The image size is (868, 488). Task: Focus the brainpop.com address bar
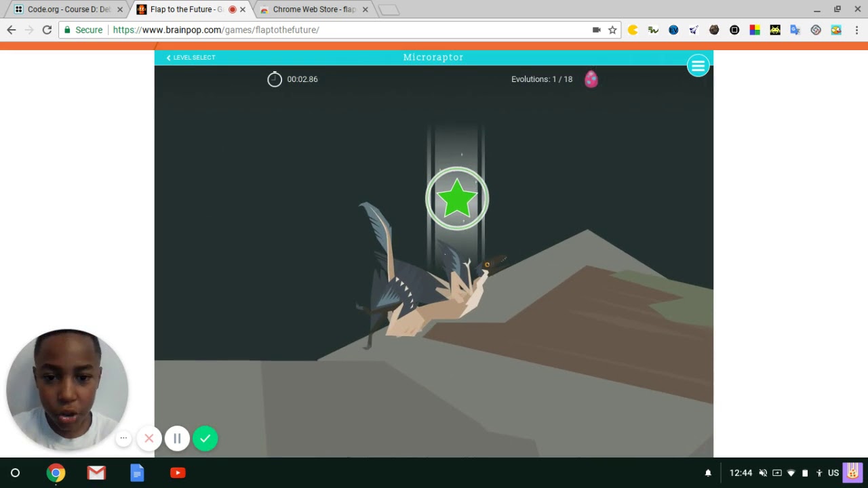point(339,30)
